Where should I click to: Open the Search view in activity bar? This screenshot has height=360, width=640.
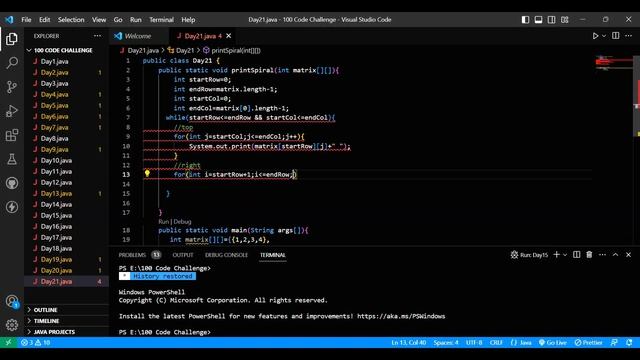click(12, 63)
